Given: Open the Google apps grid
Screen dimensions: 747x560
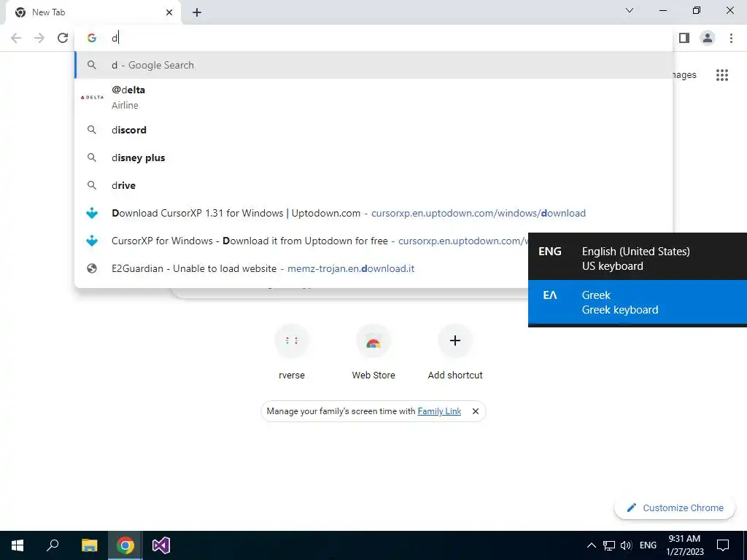Looking at the screenshot, I should [x=722, y=75].
